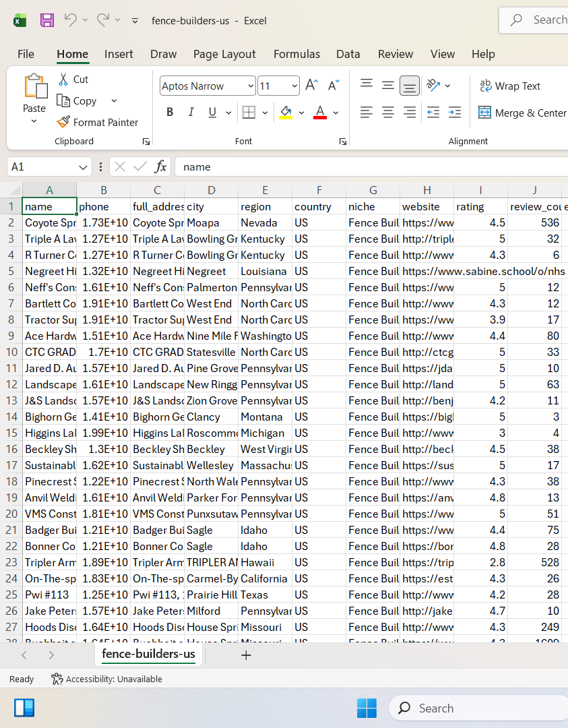Switch to the View tab
This screenshot has width=568, height=728.
click(x=443, y=54)
